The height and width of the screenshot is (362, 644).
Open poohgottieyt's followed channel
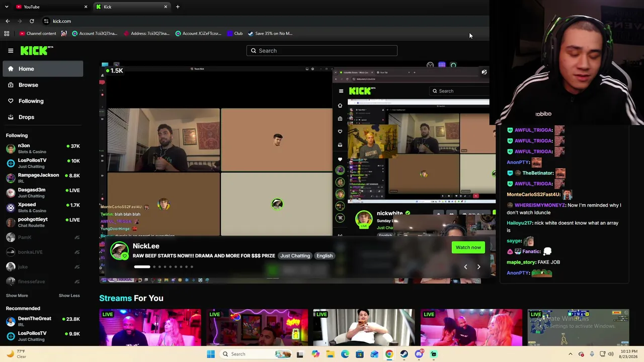(43, 222)
